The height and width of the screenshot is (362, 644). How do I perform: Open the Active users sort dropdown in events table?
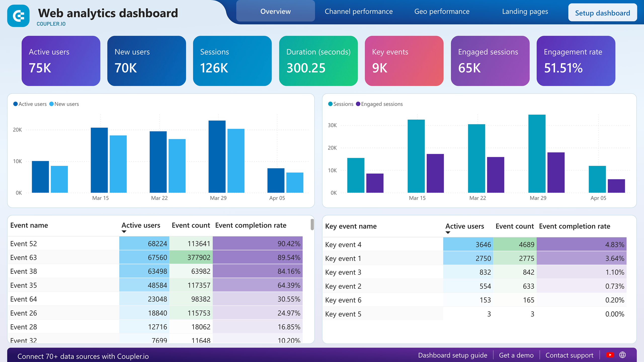pos(124,231)
